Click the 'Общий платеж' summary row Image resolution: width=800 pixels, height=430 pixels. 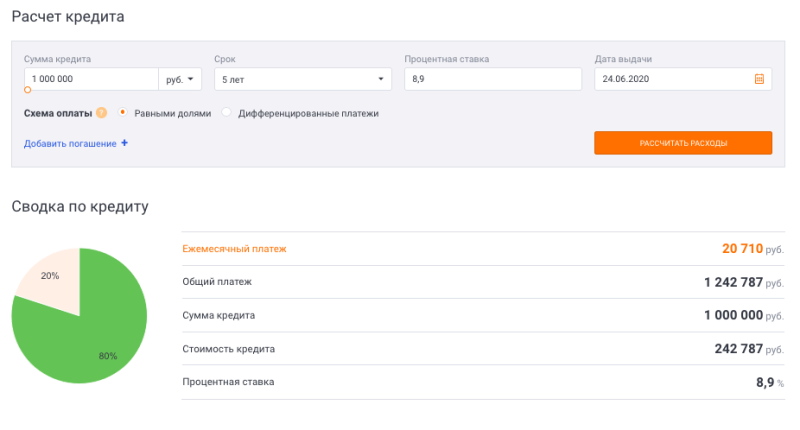(483, 282)
